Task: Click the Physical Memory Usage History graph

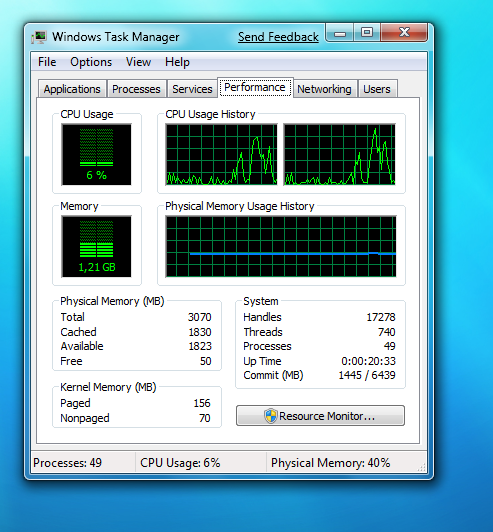Action: [281, 247]
